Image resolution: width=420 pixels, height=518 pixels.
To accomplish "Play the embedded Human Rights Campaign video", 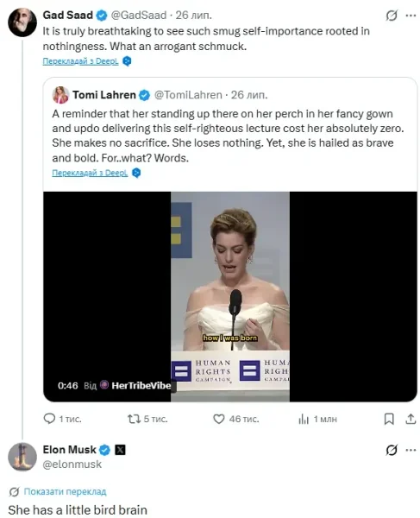I will point(230,296).
